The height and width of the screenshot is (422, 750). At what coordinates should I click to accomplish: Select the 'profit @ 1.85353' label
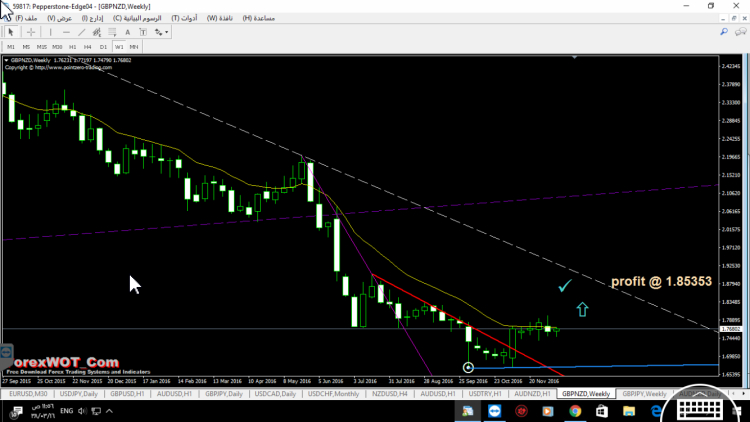click(662, 281)
